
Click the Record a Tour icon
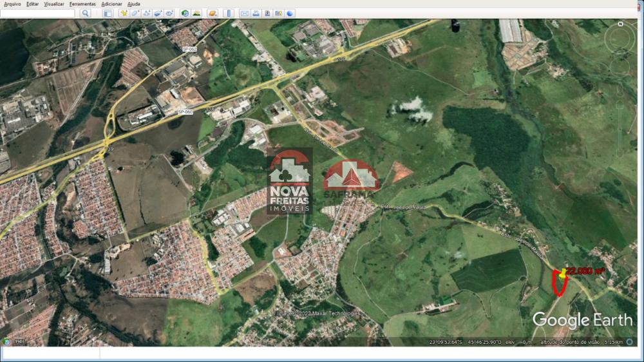[169, 13]
